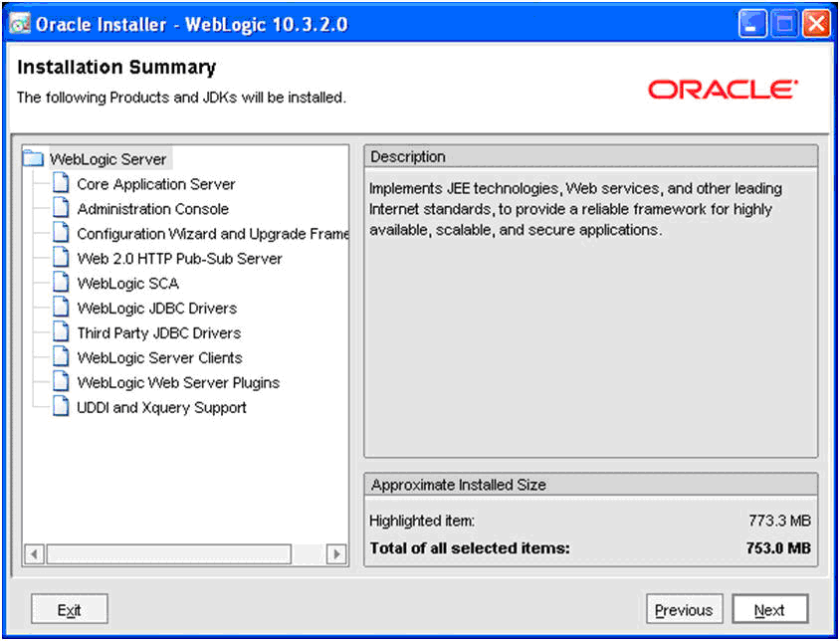Proceed with the Next button

pyautogui.click(x=769, y=609)
